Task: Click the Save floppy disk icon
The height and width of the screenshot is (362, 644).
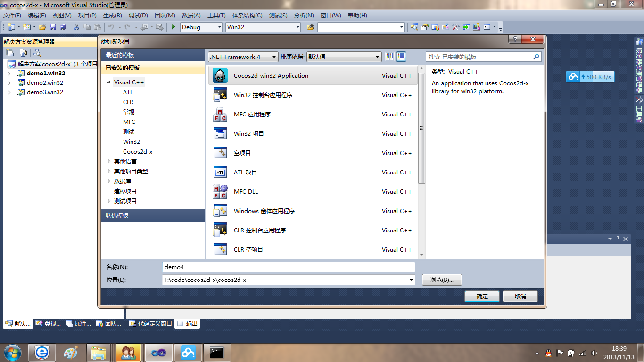Action: 53,27
